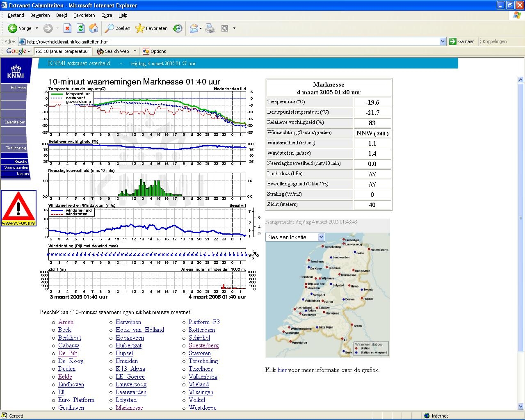Open the History clock icon
The width and height of the screenshot is (525, 420).
[x=178, y=28]
